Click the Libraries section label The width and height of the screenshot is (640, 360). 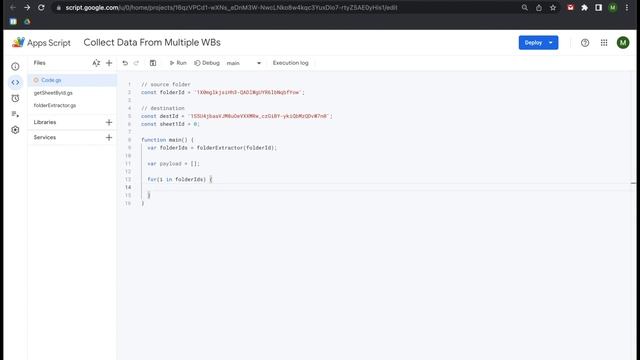click(45, 122)
